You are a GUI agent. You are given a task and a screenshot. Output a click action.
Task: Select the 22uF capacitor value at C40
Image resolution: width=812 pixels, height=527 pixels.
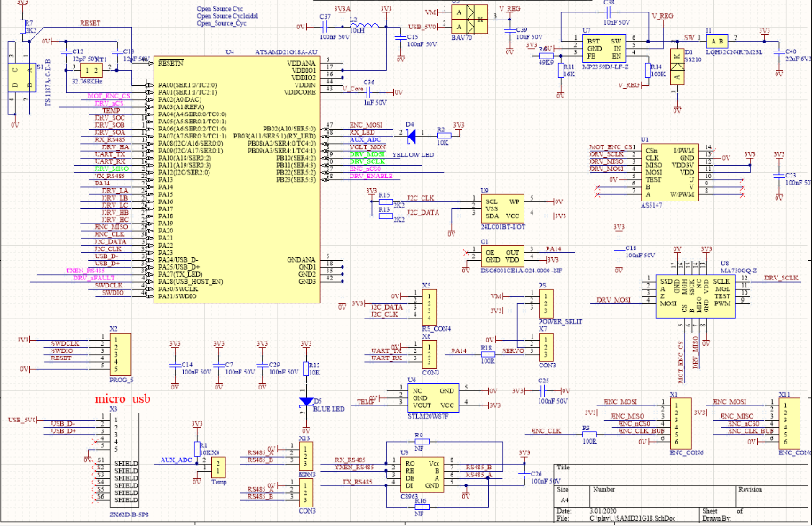(798, 59)
